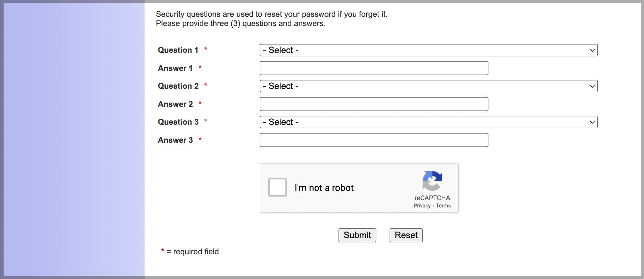The width and height of the screenshot is (644, 279).
Task: Click the bold Answer 2 label text
Action: [x=175, y=104]
